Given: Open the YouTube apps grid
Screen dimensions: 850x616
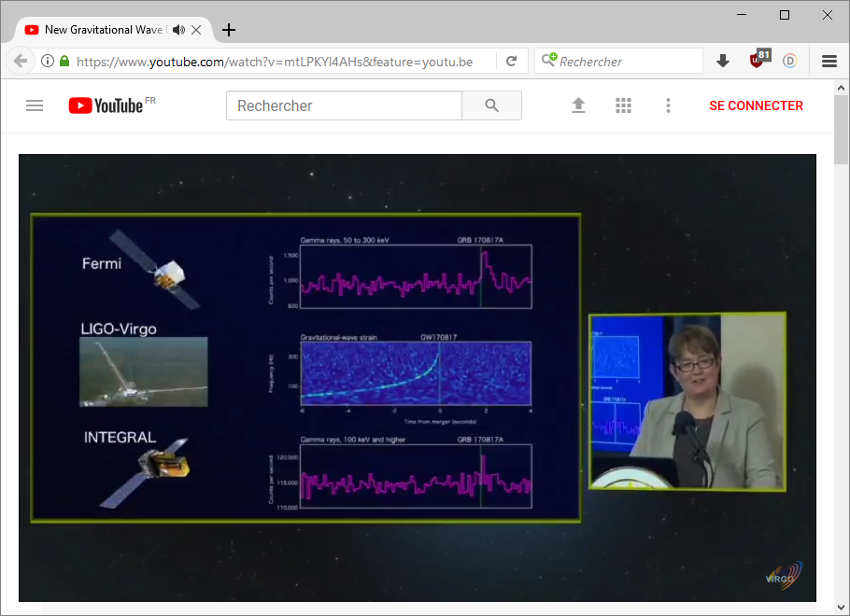Looking at the screenshot, I should click(x=624, y=105).
